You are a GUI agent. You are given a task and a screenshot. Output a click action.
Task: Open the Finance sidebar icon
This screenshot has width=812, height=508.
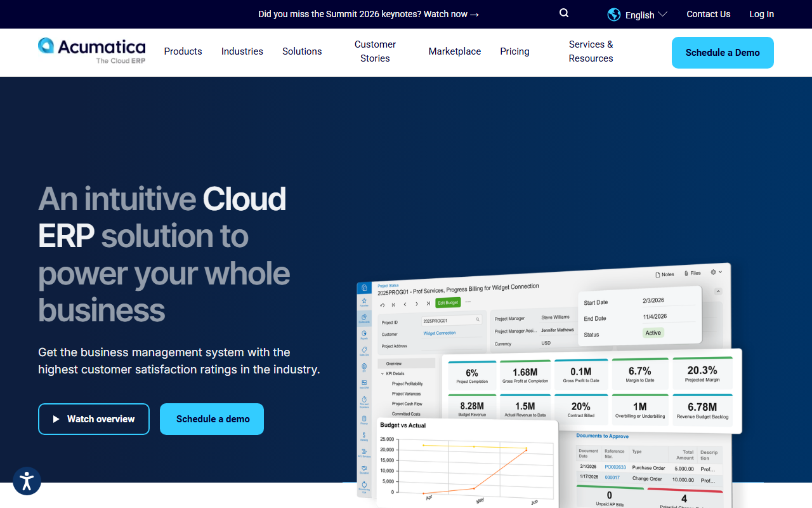tap(364, 419)
